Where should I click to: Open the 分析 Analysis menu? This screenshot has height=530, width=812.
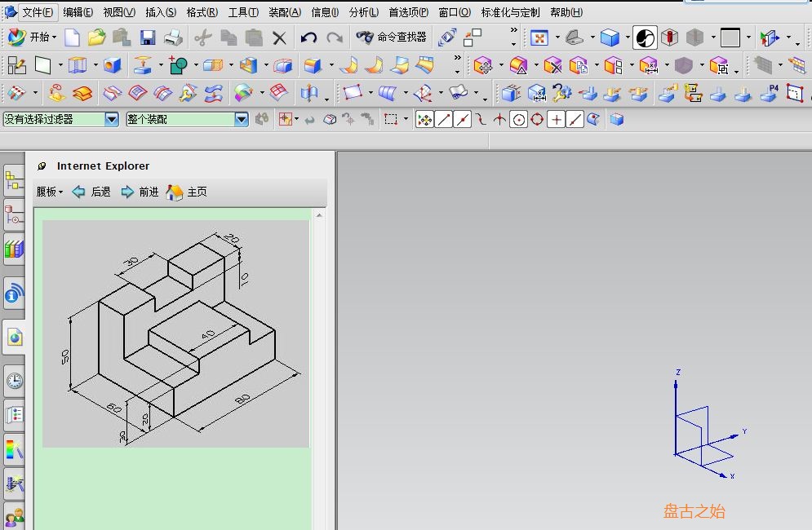363,12
